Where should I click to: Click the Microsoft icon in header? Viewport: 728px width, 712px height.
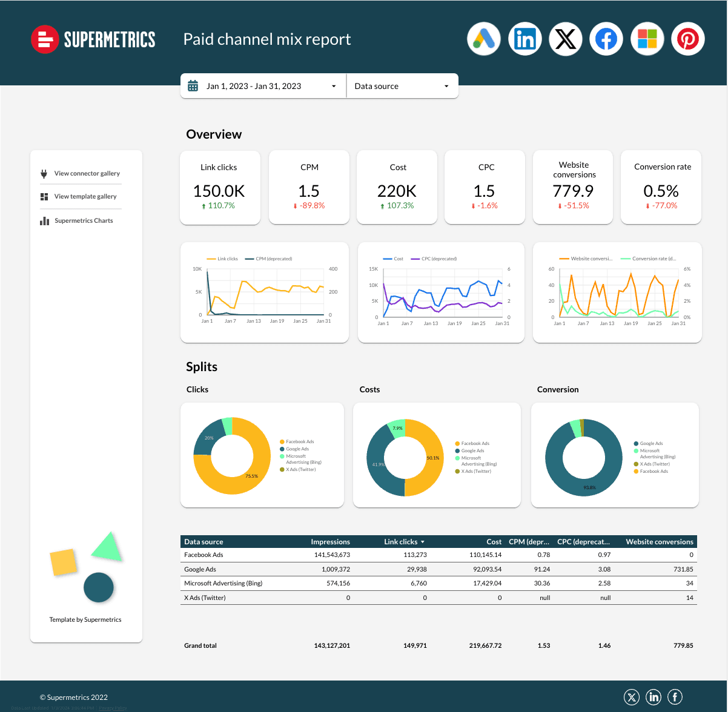(x=647, y=39)
